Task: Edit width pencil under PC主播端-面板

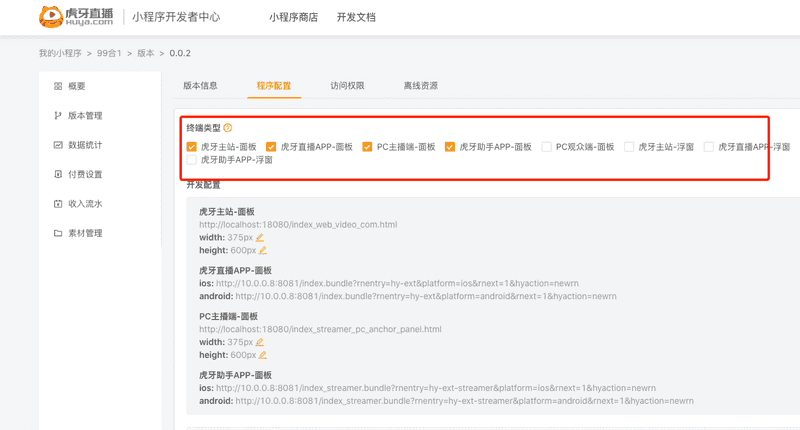Action: 260,342
